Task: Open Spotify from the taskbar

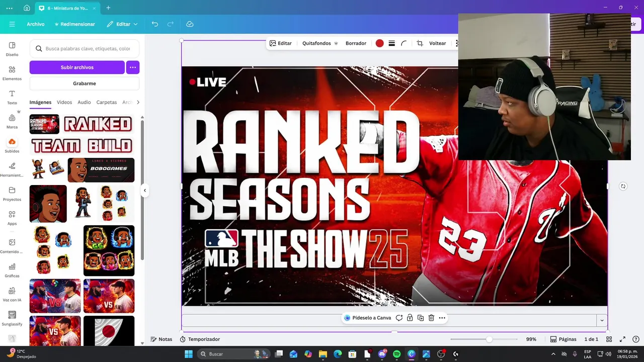Action: click(396, 354)
